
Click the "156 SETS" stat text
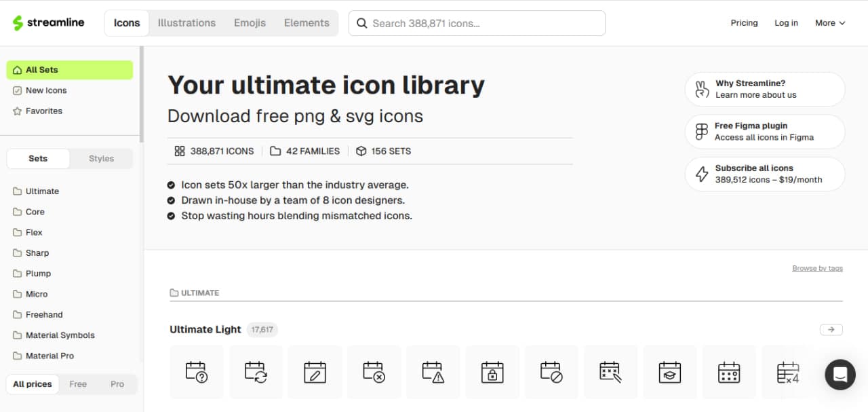(x=391, y=151)
